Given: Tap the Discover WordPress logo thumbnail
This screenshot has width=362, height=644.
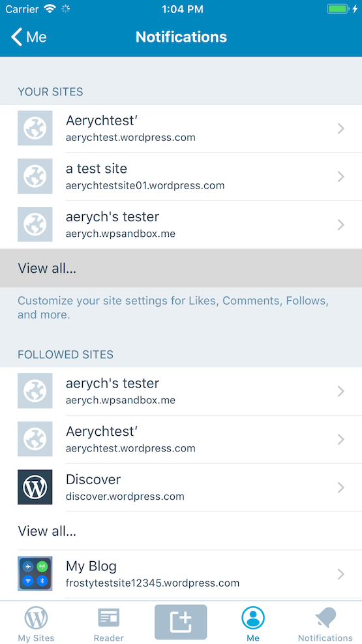Looking at the screenshot, I should coord(35,487).
